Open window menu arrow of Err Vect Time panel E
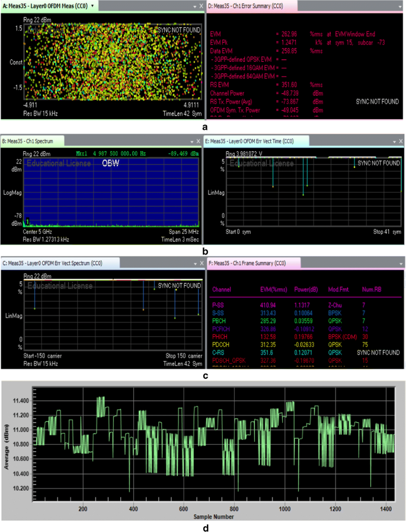The height and width of the screenshot is (532, 406). [x=395, y=142]
